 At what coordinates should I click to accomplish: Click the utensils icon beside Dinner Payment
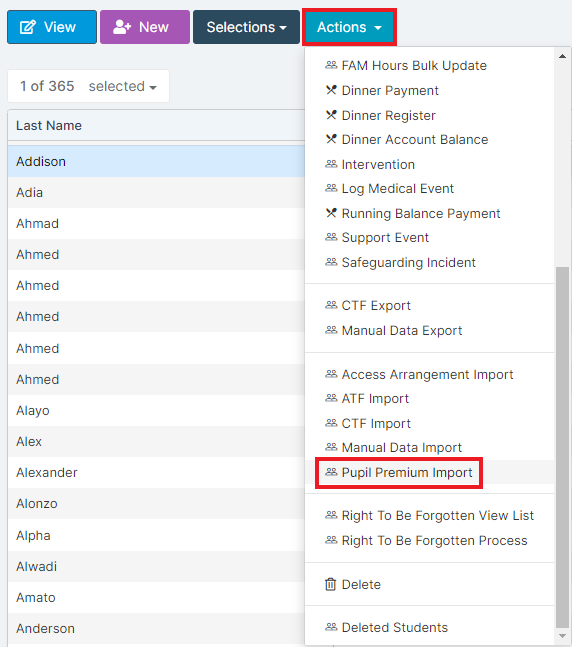(331, 90)
